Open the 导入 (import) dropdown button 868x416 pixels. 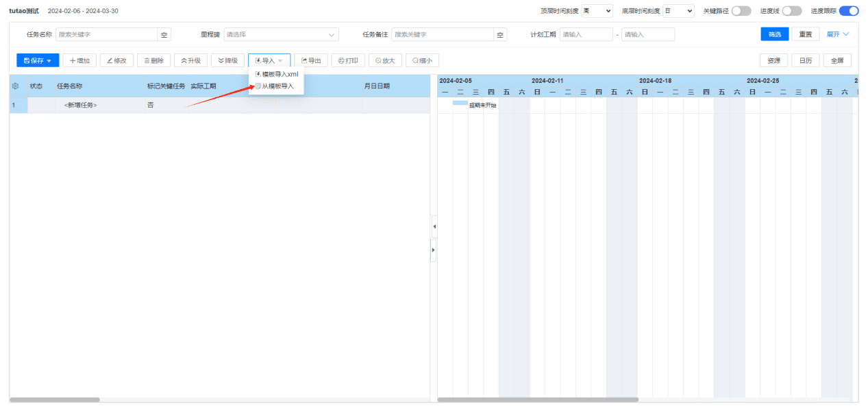pyautogui.click(x=269, y=60)
